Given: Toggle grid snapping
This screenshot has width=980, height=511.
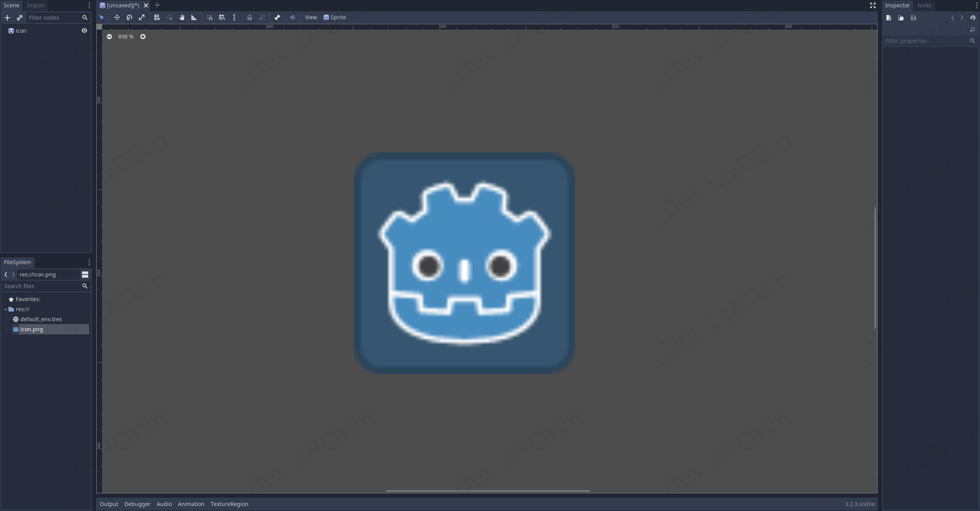Looking at the screenshot, I should pos(222,17).
